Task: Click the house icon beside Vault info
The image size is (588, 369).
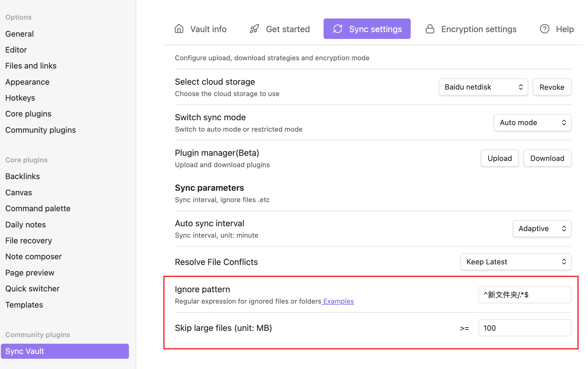Action: (179, 29)
